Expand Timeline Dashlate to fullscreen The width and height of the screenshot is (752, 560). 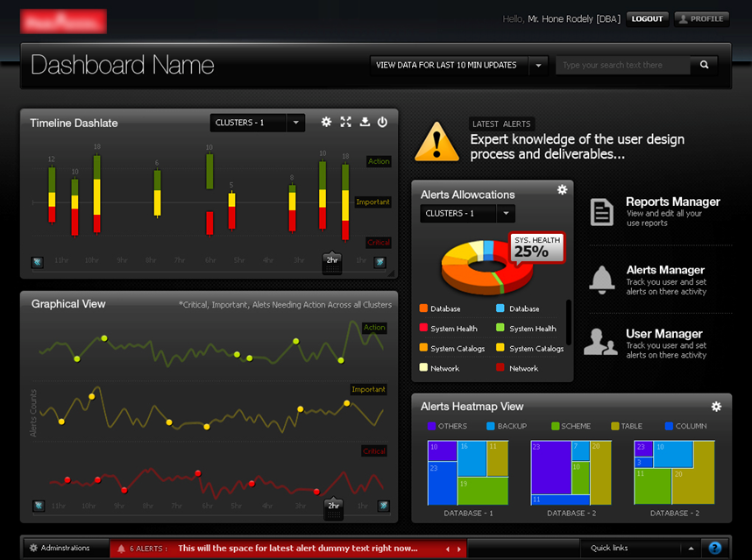point(345,123)
